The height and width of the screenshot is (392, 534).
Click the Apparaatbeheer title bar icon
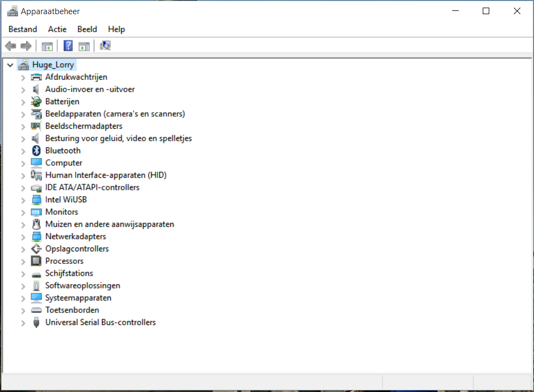click(x=13, y=11)
